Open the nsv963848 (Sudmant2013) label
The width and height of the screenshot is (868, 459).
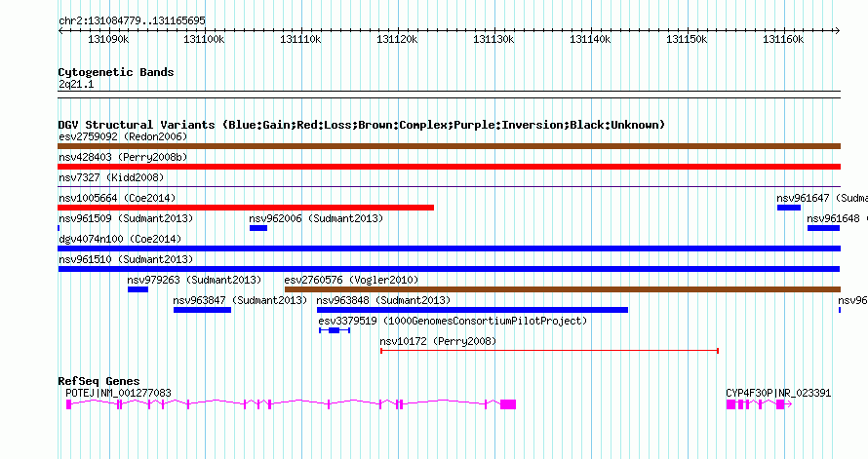pos(383,300)
